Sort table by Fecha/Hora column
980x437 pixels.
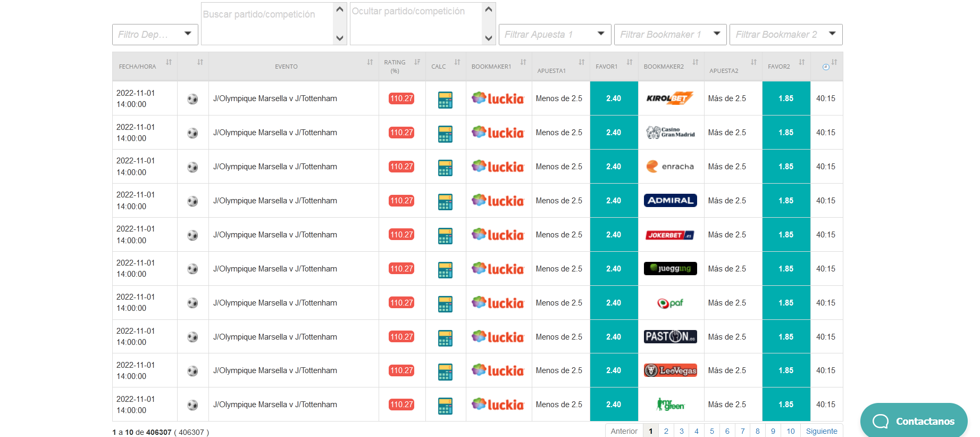coord(145,66)
